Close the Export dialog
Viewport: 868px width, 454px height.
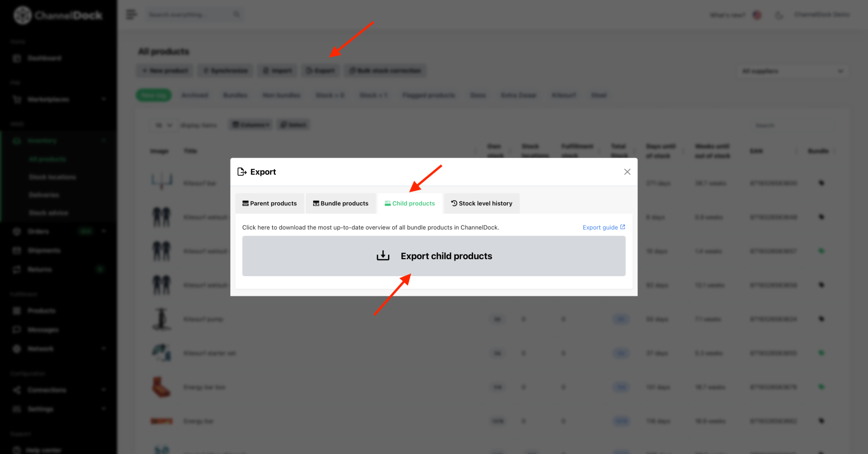click(x=627, y=172)
